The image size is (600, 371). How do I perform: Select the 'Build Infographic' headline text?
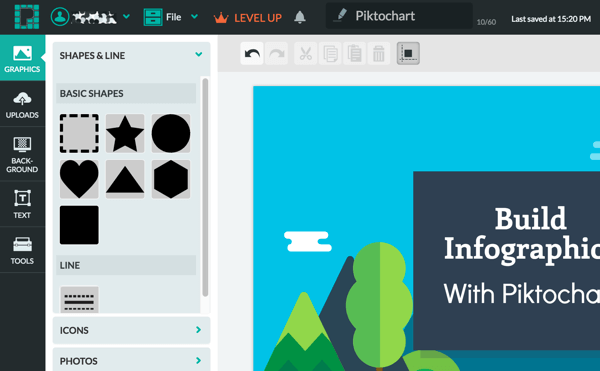tap(522, 235)
